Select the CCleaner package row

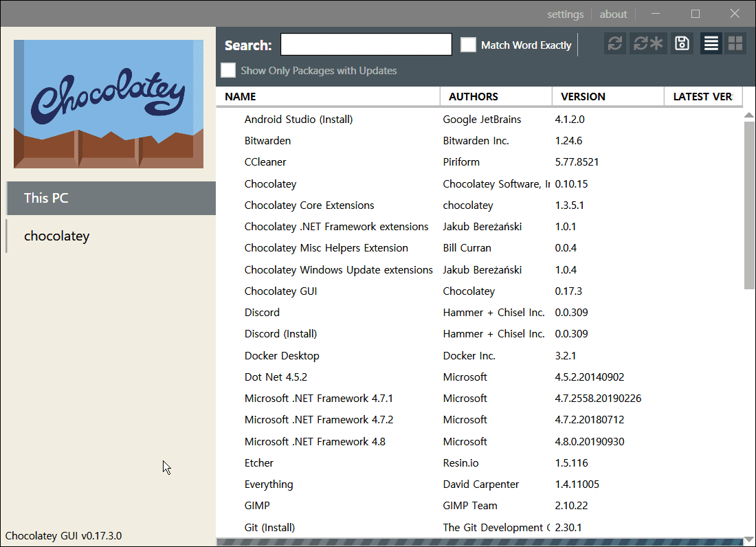(x=480, y=162)
